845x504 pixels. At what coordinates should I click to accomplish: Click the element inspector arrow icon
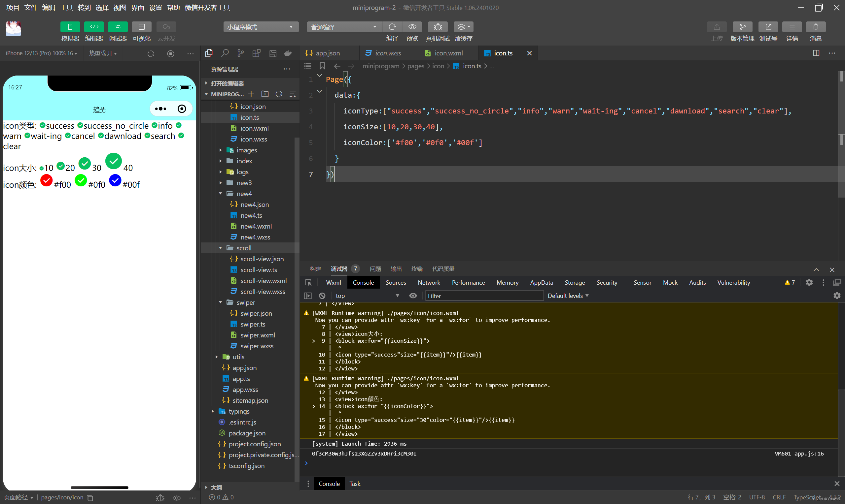pos(308,283)
